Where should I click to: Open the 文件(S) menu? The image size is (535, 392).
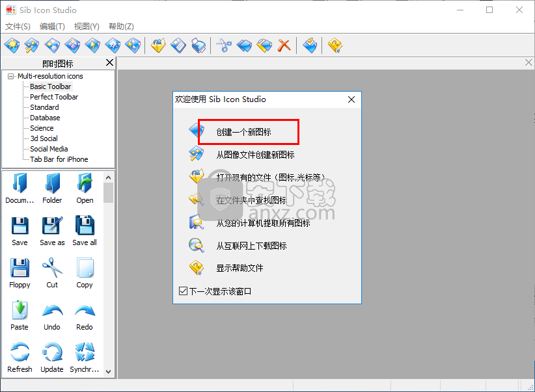coord(18,27)
